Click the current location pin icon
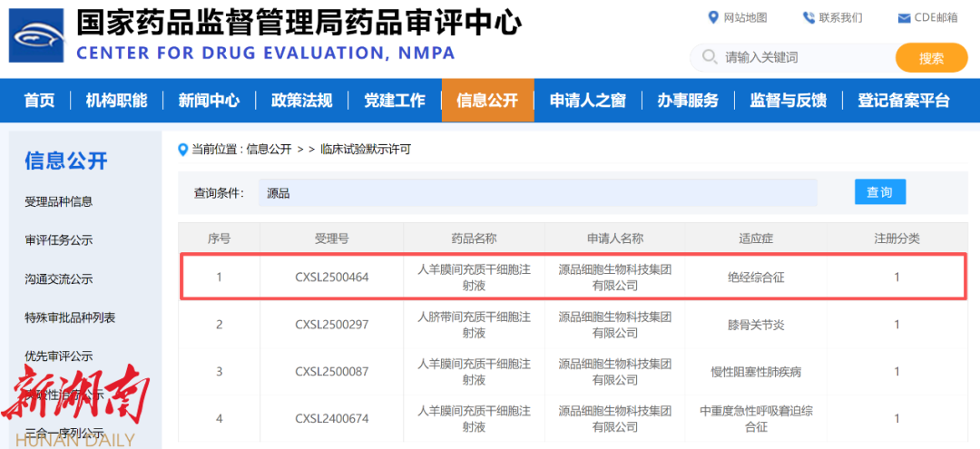This screenshot has width=980, height=449. (182, 149)
